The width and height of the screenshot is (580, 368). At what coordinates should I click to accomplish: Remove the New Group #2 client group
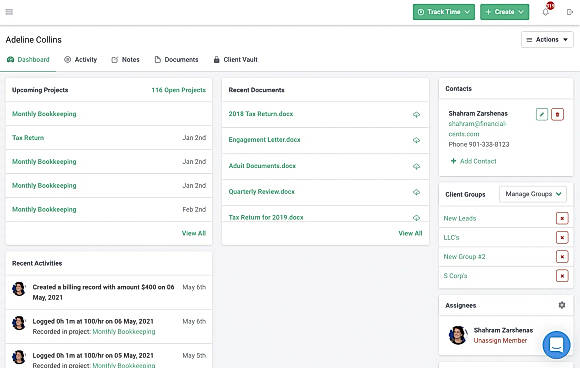click(562, 256)
